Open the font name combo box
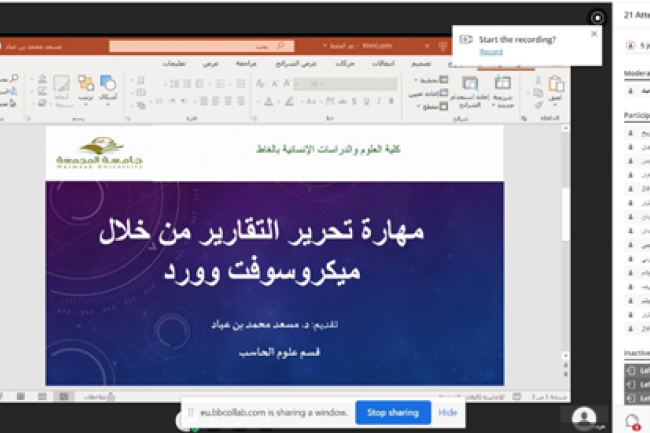 point(361,84)
